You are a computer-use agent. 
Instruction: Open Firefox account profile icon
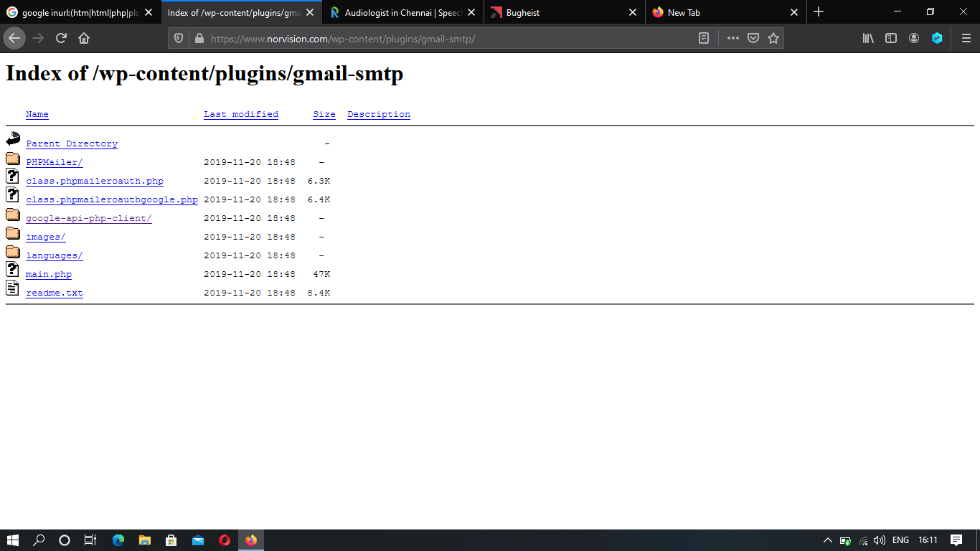(x=914, y=39)
